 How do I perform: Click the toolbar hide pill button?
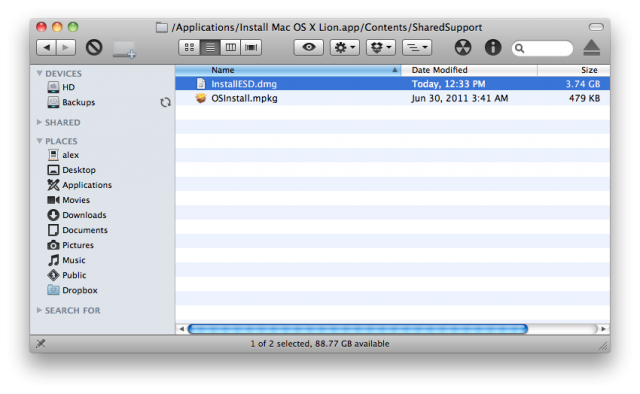pyautogui.click(x=596, y=27)
